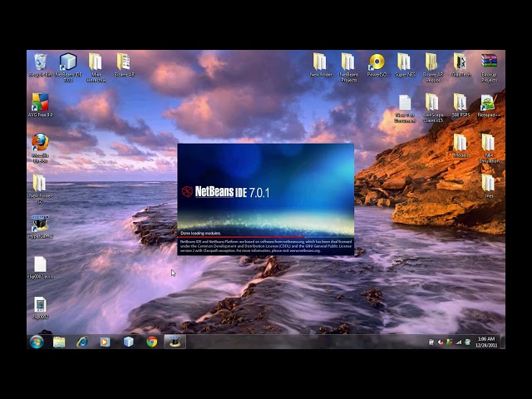The height and width of the screenshot is (399, 532).
Task: Open the Bizarre AR website folder
Action: pyautogui.click(x=432, y=67)
